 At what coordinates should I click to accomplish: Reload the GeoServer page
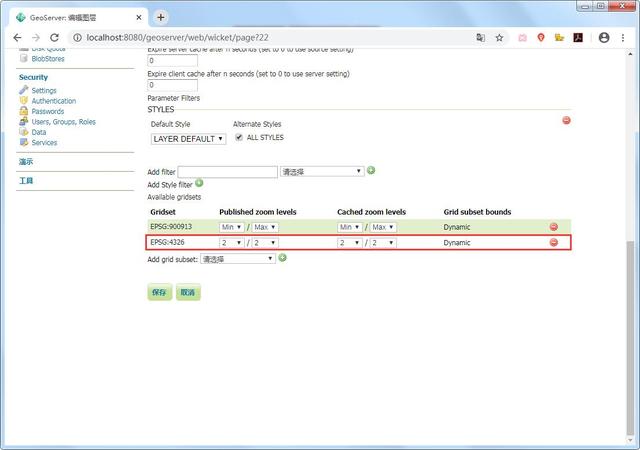click(x=54, y=38)
